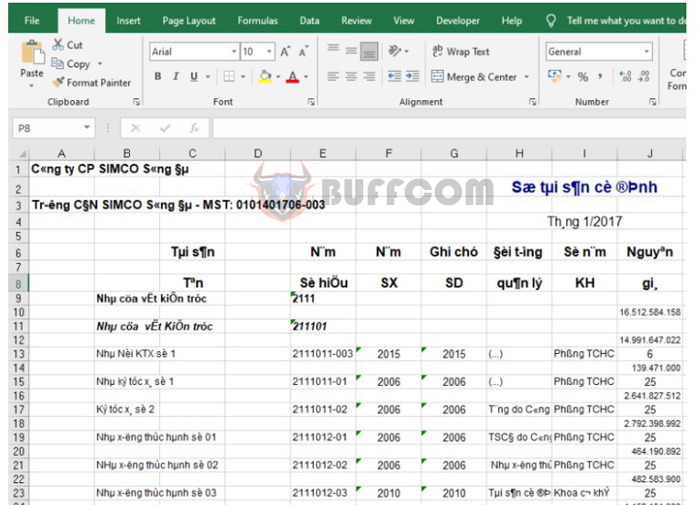Select the row 13 header
The height and width of the screenshot is (505, 700).
pos(18,354)
